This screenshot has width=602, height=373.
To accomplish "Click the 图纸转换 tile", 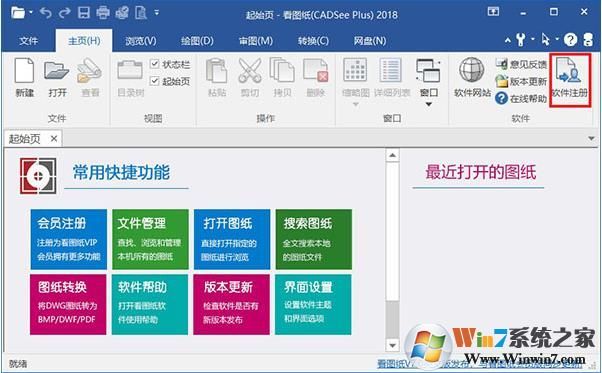I will [68, 304].
